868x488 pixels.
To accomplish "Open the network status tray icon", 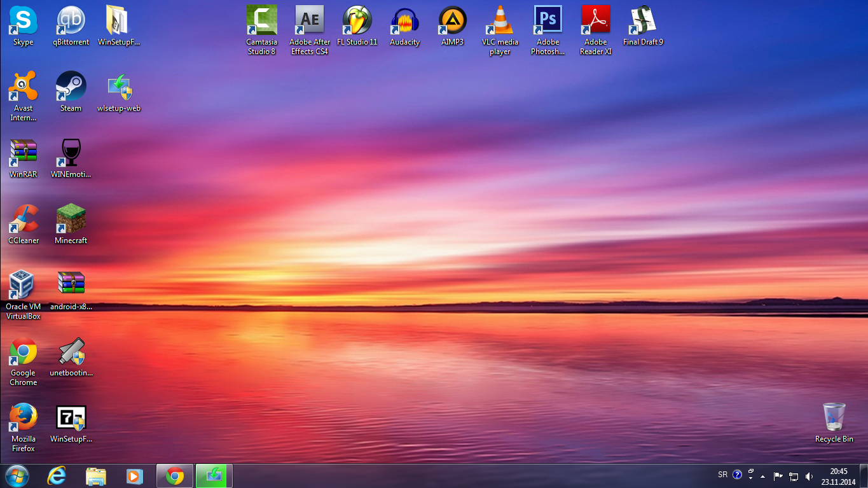I will 794,476.
